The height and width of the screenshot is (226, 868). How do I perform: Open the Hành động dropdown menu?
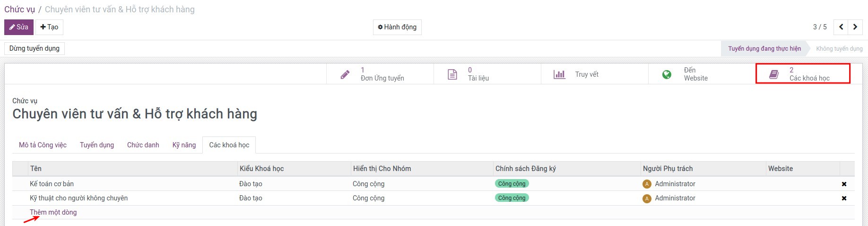click(397, 27)
